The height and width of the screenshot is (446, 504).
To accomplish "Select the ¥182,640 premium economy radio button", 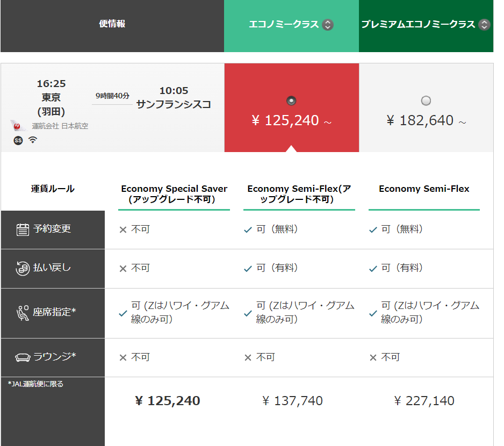I will pos(426,100).
